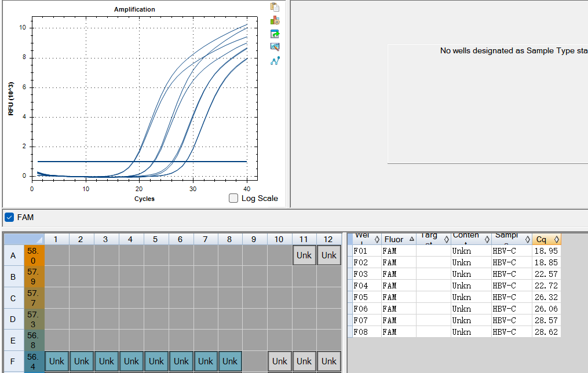588x373 pixels.
Task: Select plate column header 12
Action: 328,239
